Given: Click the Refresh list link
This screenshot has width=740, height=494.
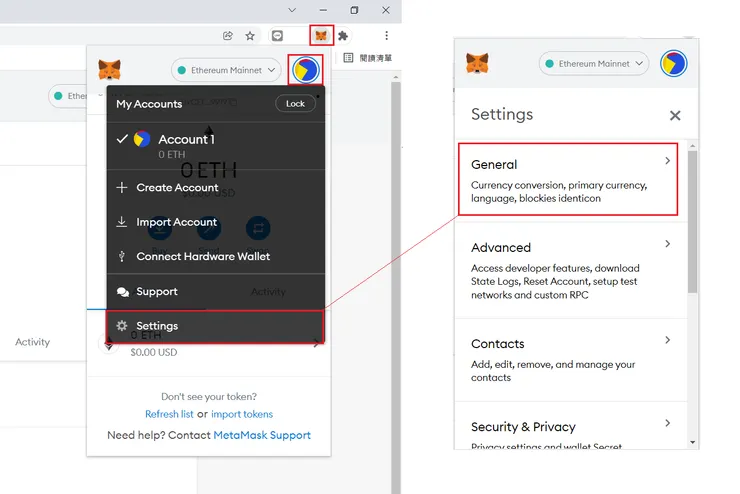Looking at the screenshot, I should point(169,414).
